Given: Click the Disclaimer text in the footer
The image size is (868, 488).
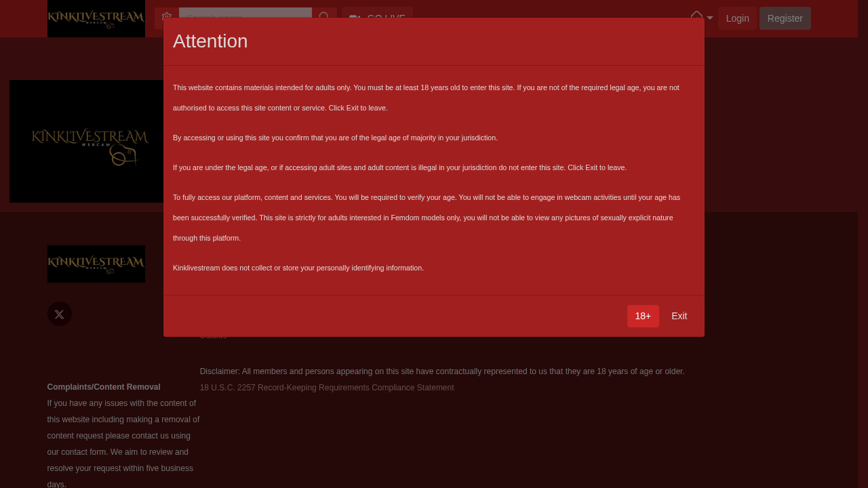Looking at the screenshot, I should pyautogui.click(x=441, y=371).
